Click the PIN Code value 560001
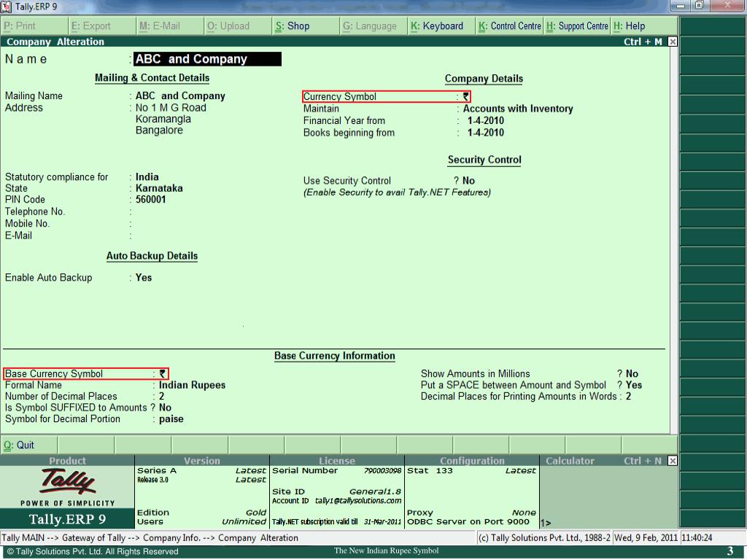The width and height of the screenshot is (747, 560). (x=150, y=200)
